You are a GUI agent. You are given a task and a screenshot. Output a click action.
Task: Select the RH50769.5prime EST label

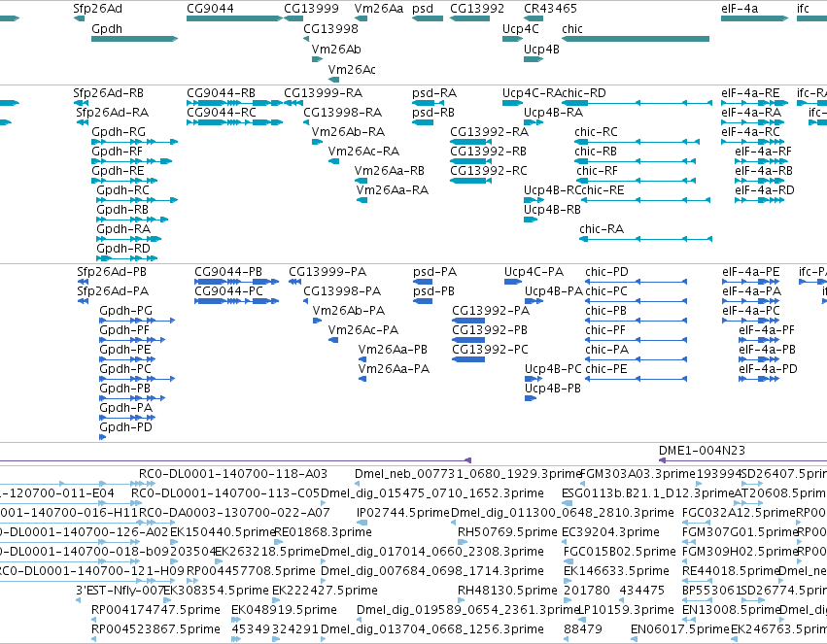tap(507, 532)
